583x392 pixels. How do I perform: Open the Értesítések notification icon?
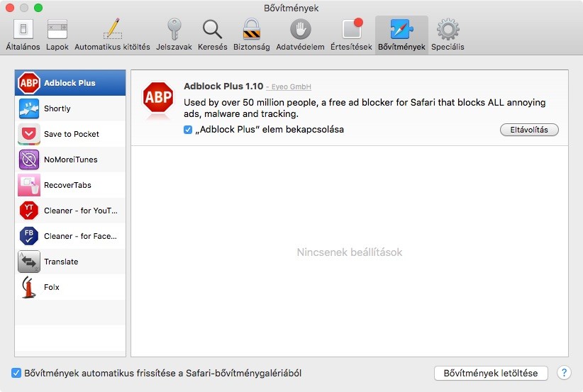pyautogui.click(x=352, y=28)
